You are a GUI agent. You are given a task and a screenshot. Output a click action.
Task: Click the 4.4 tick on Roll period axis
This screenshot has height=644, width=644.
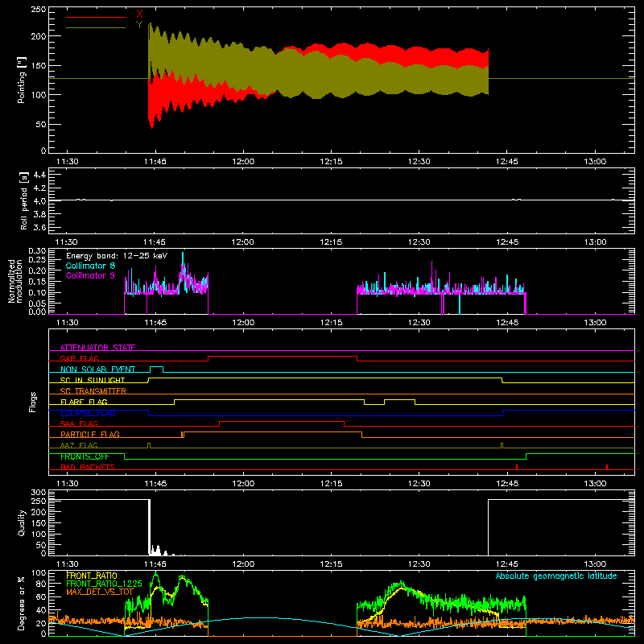click(39, 175)
